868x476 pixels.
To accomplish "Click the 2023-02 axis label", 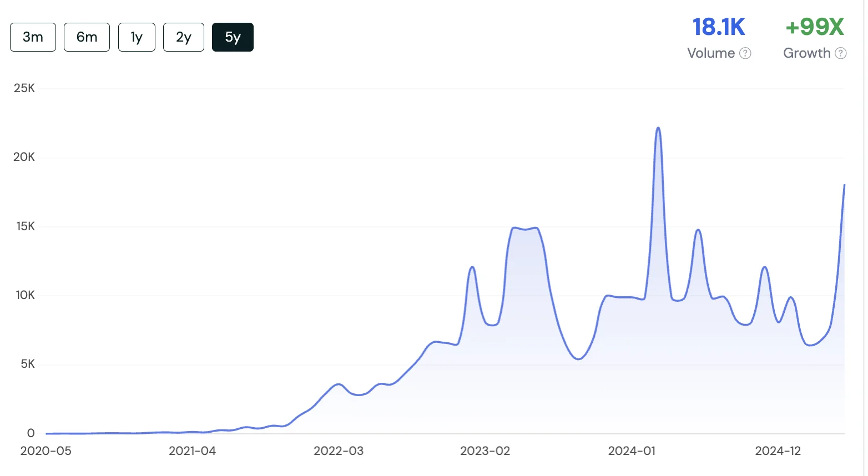I will 486,451.
